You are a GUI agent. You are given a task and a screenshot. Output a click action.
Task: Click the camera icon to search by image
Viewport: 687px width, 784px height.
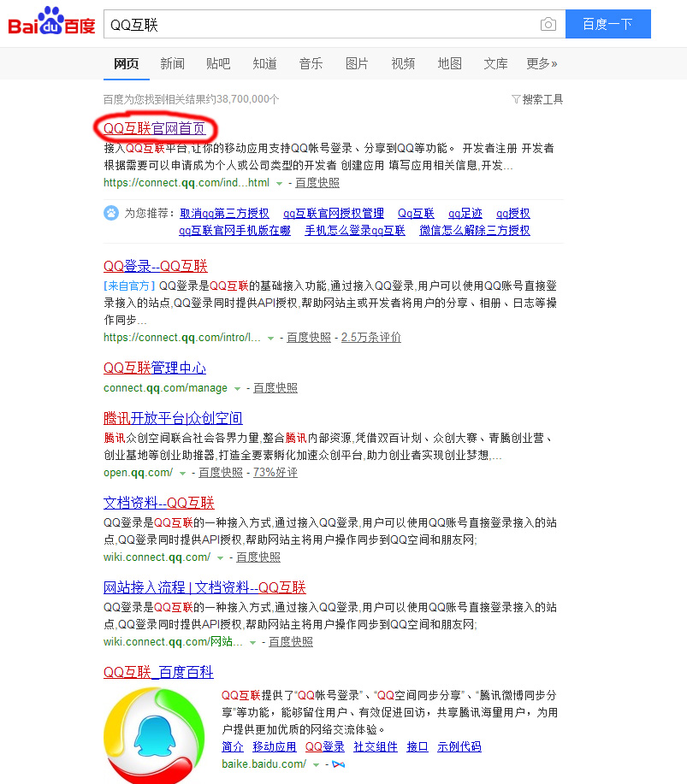(548, 25)
